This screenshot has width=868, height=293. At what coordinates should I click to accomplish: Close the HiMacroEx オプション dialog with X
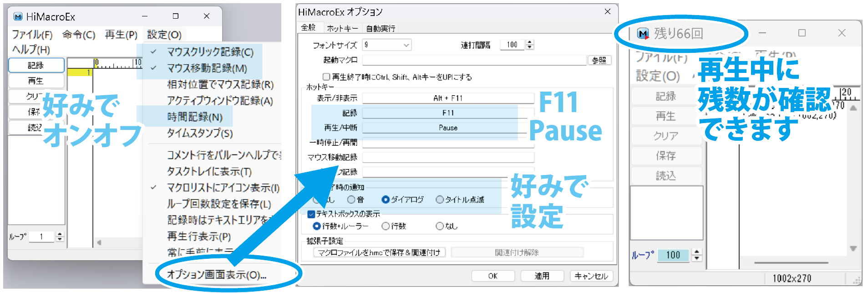pos(608,11)
